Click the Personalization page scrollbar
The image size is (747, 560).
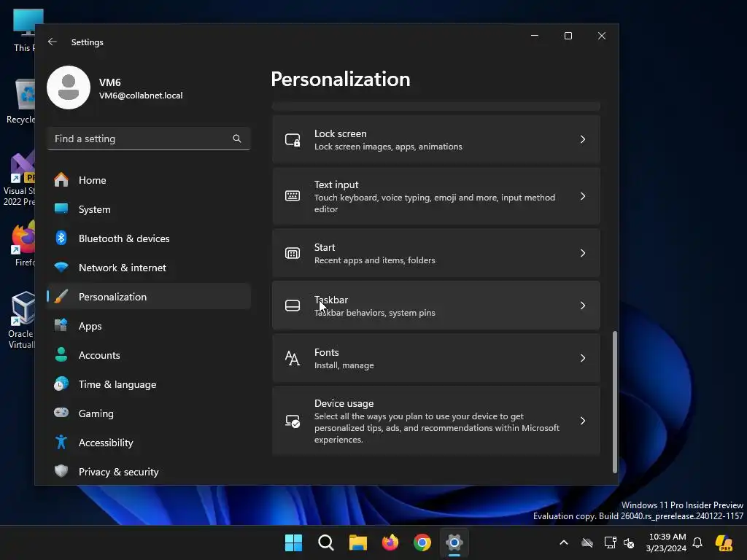[x=614, y=402]
